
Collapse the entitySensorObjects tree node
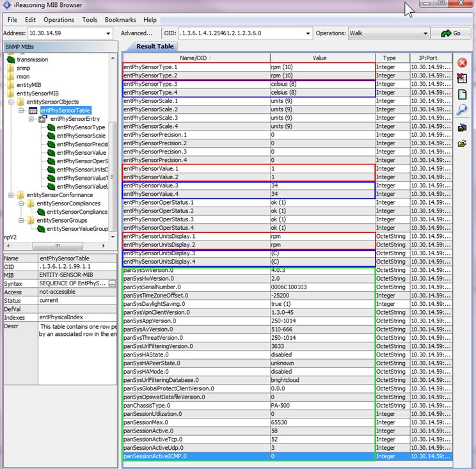(x=11, y=102)
